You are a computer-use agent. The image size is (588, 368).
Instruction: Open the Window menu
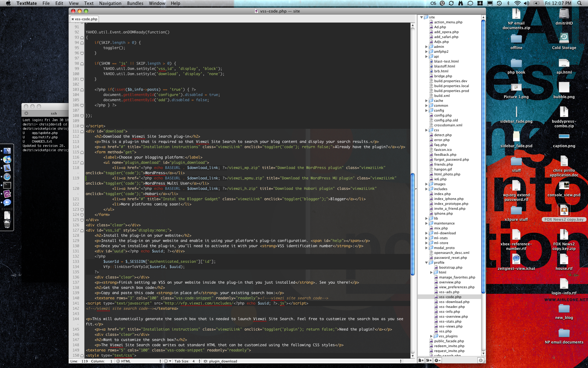[157, 3]
